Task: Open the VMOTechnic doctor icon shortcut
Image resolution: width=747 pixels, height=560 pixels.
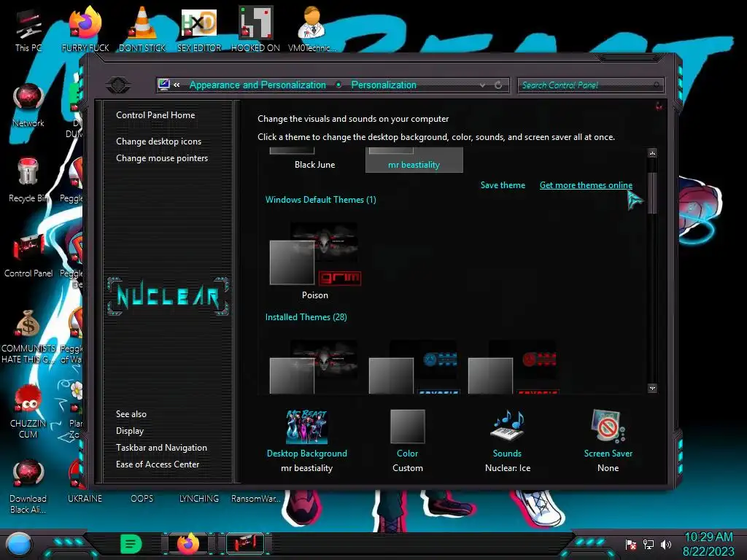Action: (312, 29)
